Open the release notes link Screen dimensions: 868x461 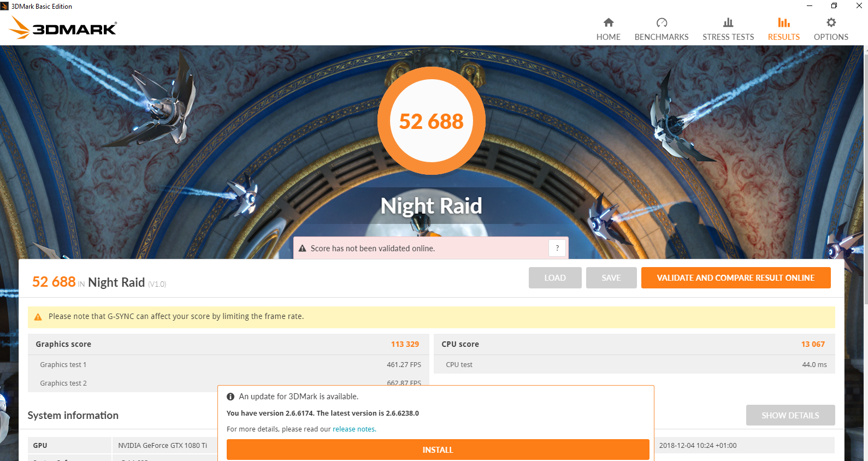click(x=353, y=429)
